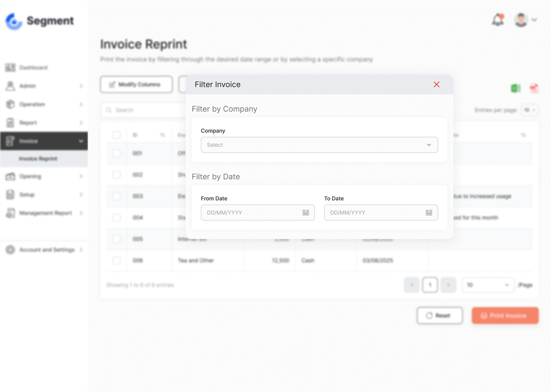The height and width of the screenshot is (392, 551).
Task: Export table with green Excel icon
Action: click(x=515, y=88)
